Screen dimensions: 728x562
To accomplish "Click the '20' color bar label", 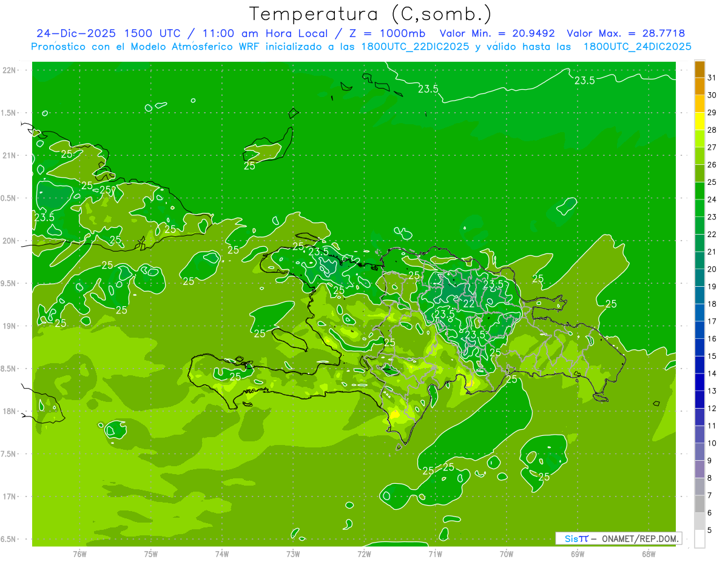I will [x=712, y=269].
